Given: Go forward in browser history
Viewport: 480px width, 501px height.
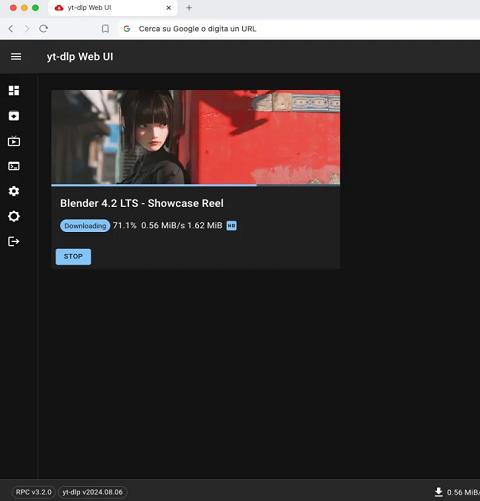Looking at the screenshot, I should pos(27,29).
